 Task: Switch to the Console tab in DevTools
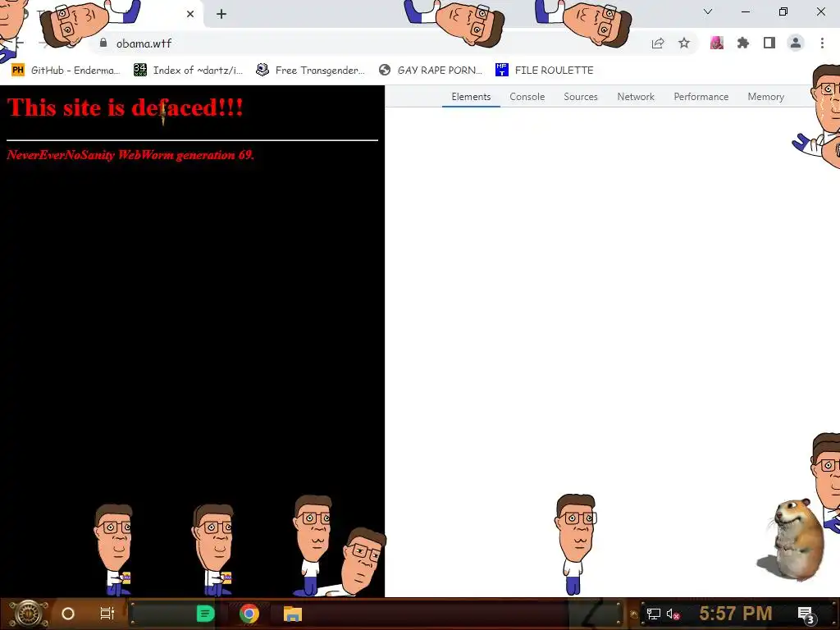click(527, 97)
